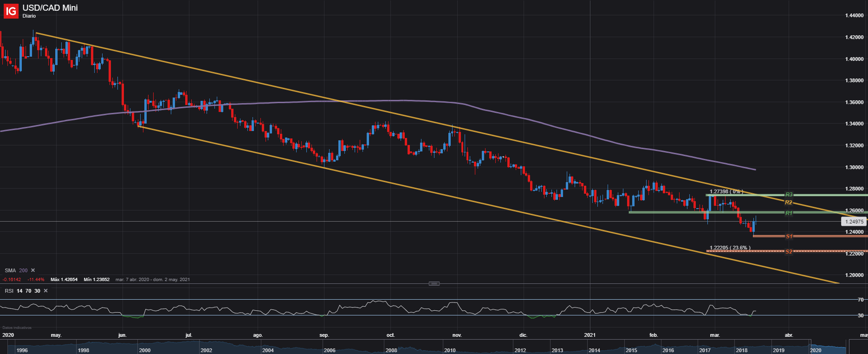Close the RSI indicator panel
This screenshot has height=354, width=868.
pyautogui.click(x=45, y=291)
